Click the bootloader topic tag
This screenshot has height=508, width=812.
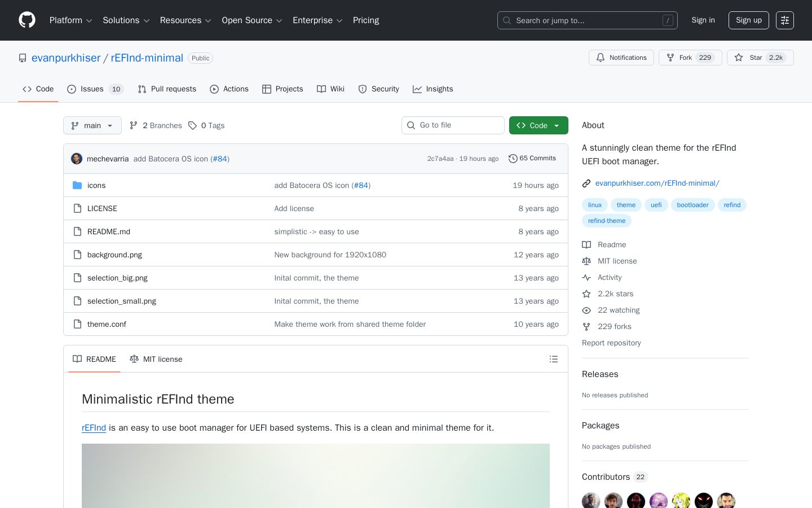(693, 205)
